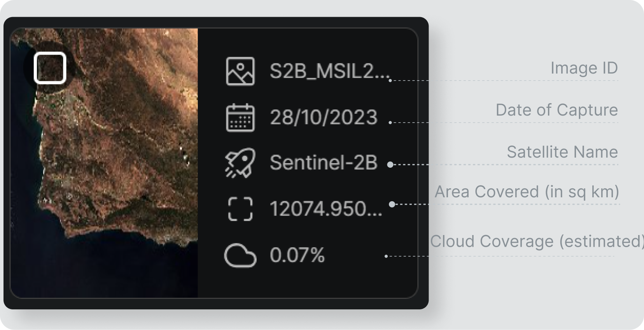
Task: Click the calendar icon next to 28/10/2023
Action: click(240, 118)
